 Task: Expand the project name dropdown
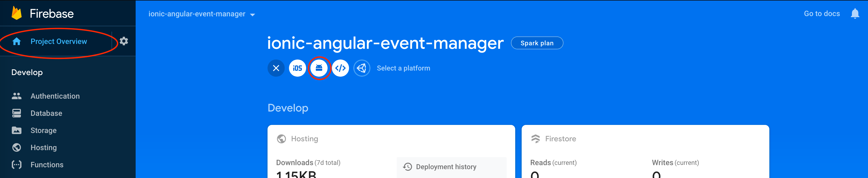point(252,14)
